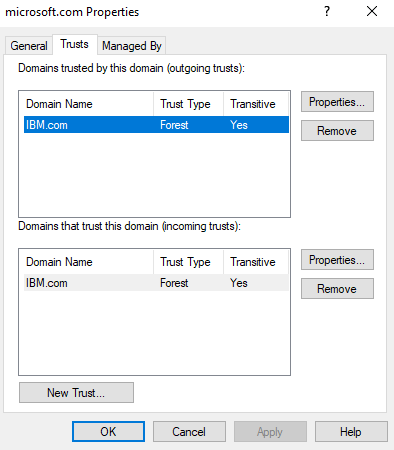Click Forest in the outgoing trusts row
The height and width of the screenshot is (450, 394).
point(174,125)
